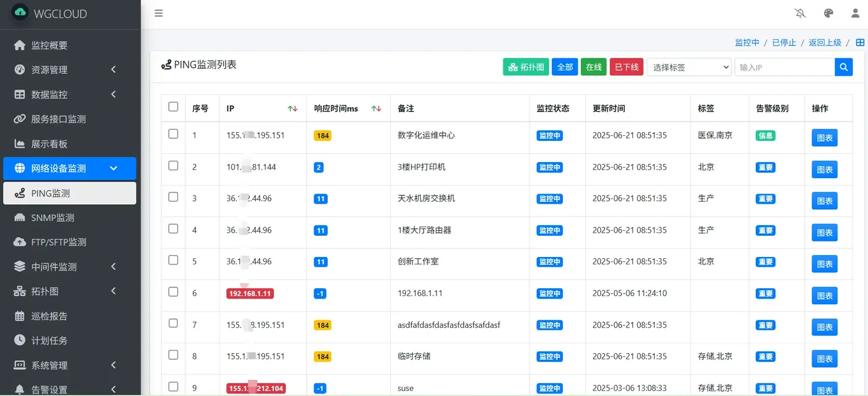The height and width of the screenshot is (396, 868).
Task: Expand 系统管理 submenu chevron
Action: (x=113, y=365)
